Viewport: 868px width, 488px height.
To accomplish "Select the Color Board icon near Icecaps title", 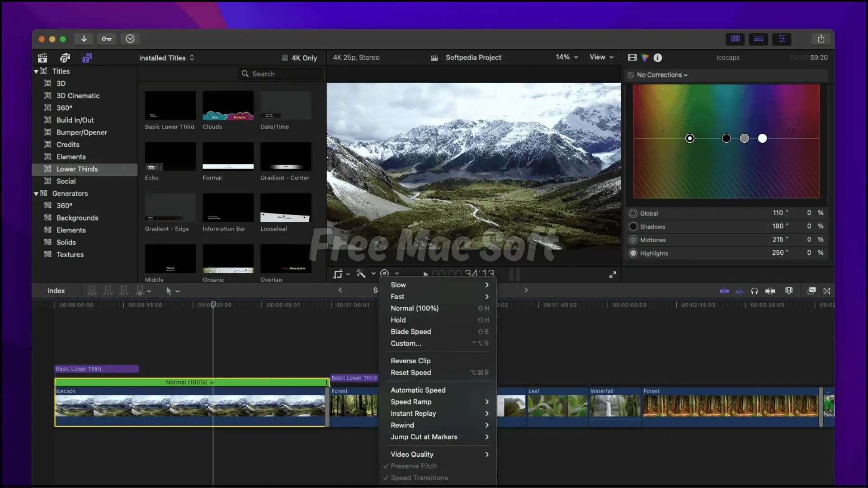I will click(645, 58).
